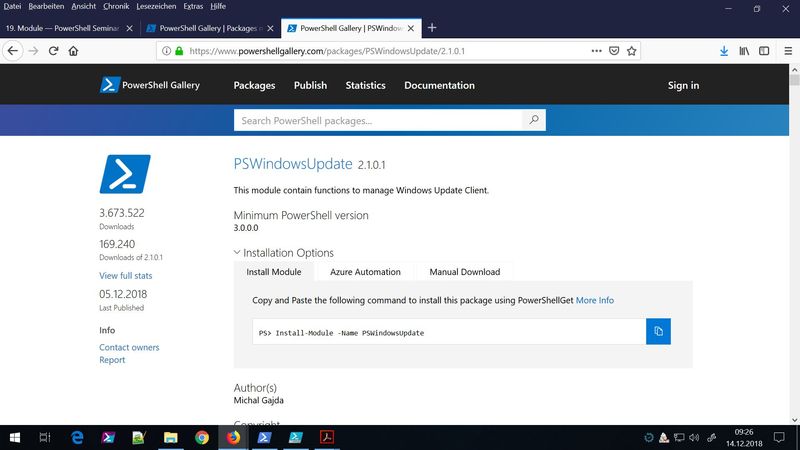This screenshot has height=450, width=800.
Task: Open the Bearbeiten menu
Action: pos(46,6)
